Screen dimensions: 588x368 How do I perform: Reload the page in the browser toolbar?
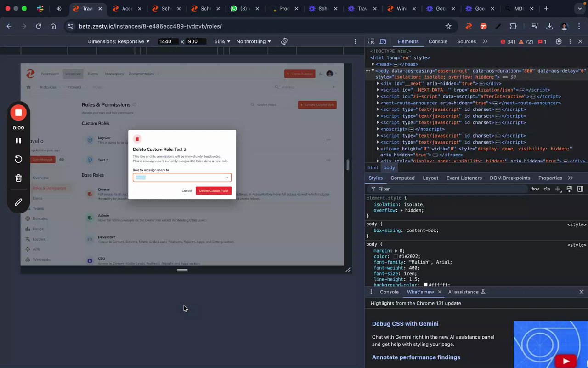click(x=39, y=26)
